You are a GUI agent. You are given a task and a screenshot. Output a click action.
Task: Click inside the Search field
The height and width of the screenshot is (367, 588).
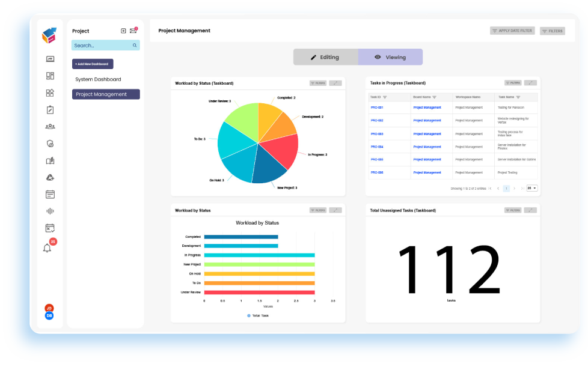tap(101, 45)
